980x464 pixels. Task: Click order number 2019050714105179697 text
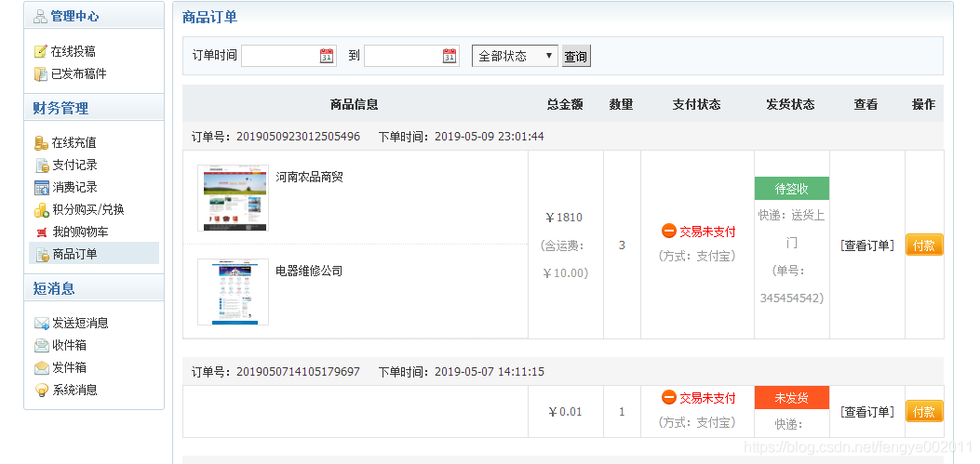pyautogui.click(x=298, y=372)
